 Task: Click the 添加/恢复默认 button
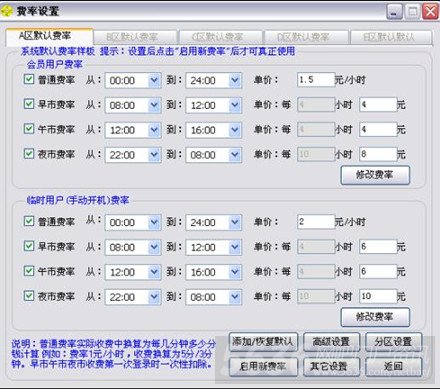coord(263,342)
